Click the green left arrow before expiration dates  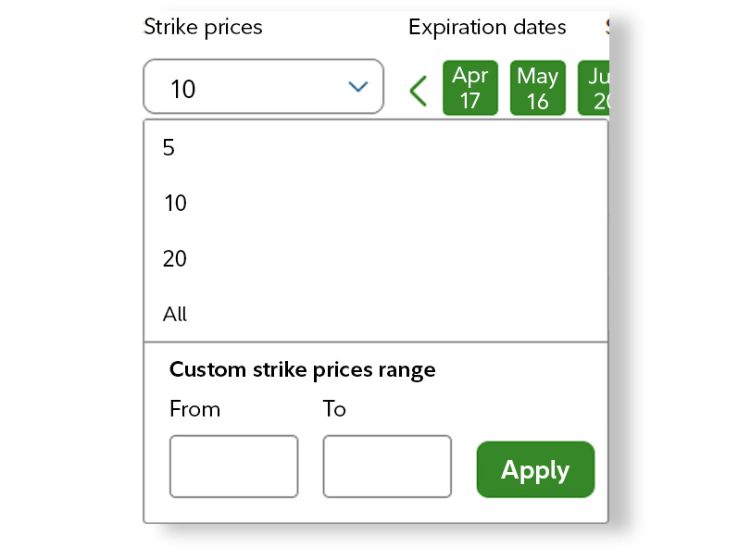point(419,91)
